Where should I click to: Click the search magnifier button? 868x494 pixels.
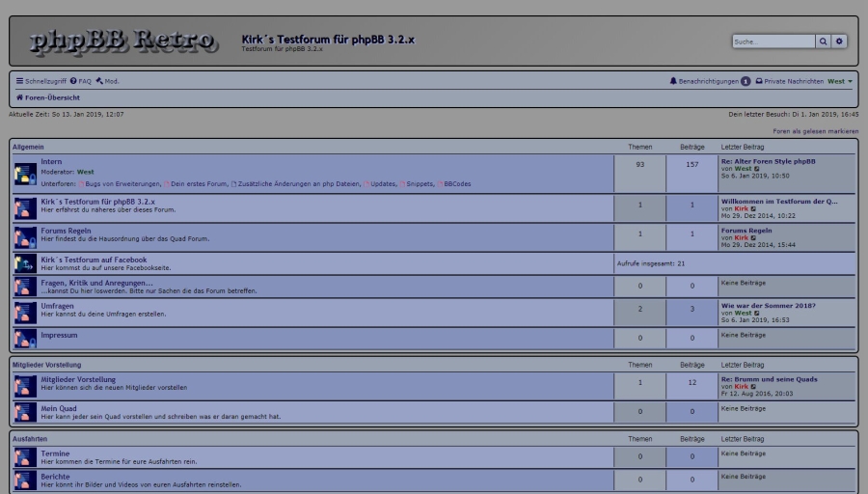pos(823,41)
